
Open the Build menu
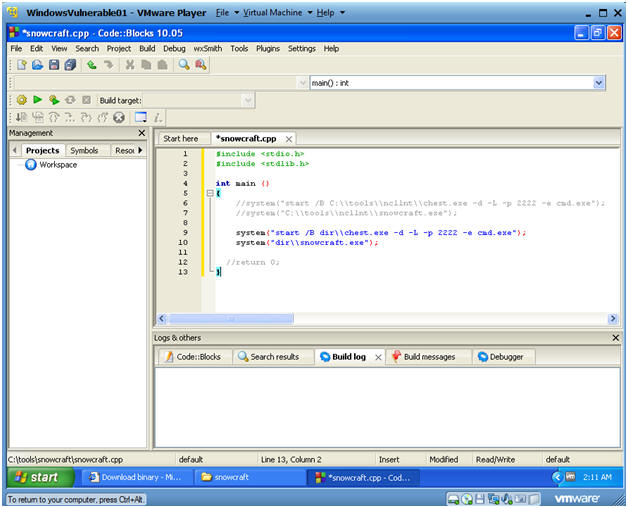point(147,48)
